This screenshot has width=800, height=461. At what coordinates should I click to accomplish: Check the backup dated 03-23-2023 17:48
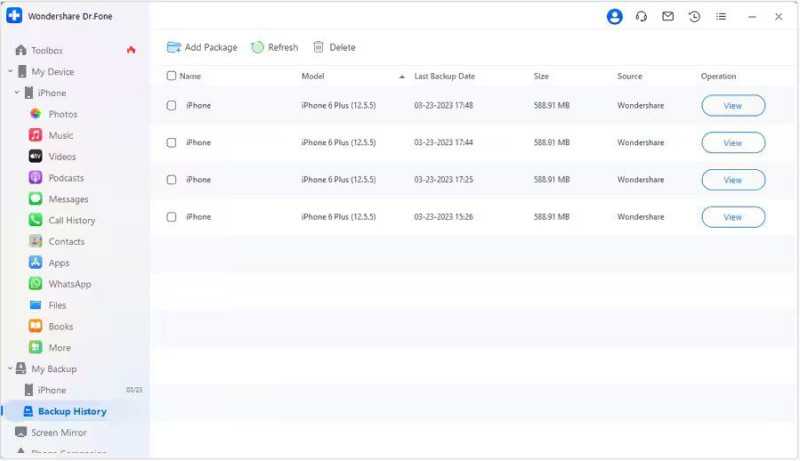(x=171, y=106)
